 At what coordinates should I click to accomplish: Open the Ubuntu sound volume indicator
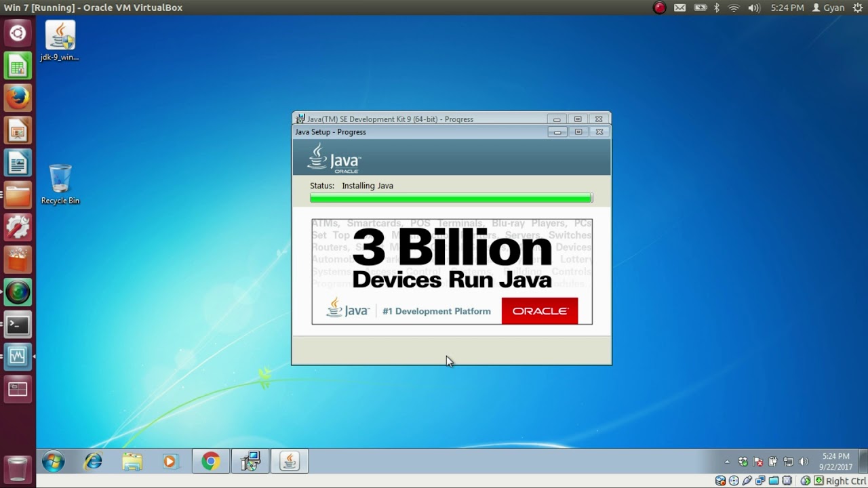754,7
